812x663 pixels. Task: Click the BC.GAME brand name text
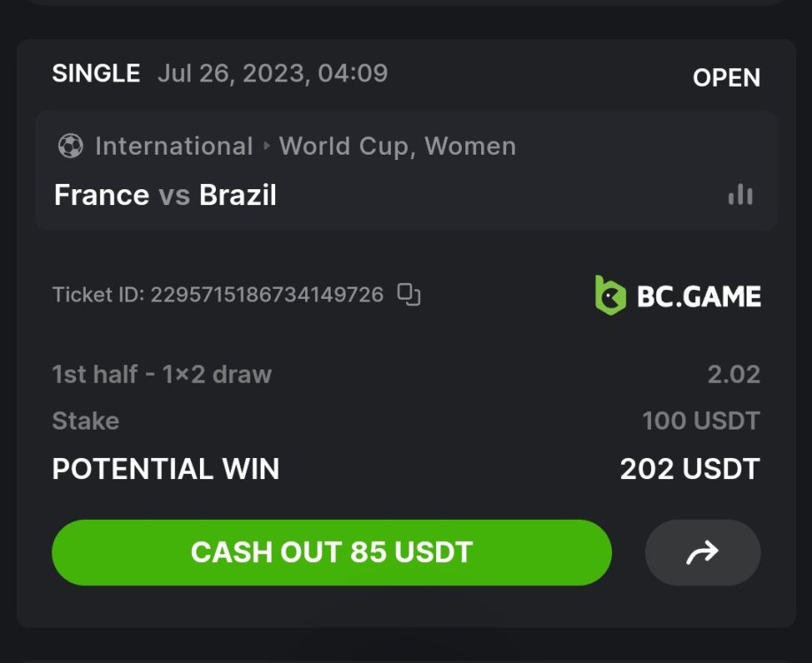[x=699, y=296]
